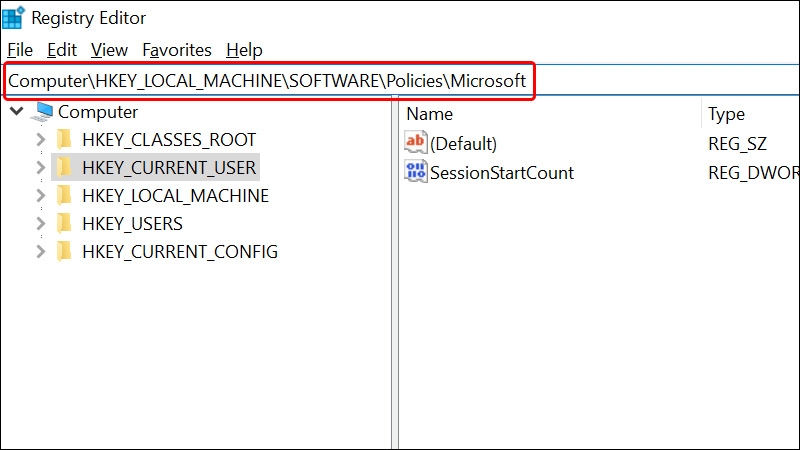Click the HKEY_USERS folder icon
The height and width of the screenshot is (450, 800).
[65, 224]
